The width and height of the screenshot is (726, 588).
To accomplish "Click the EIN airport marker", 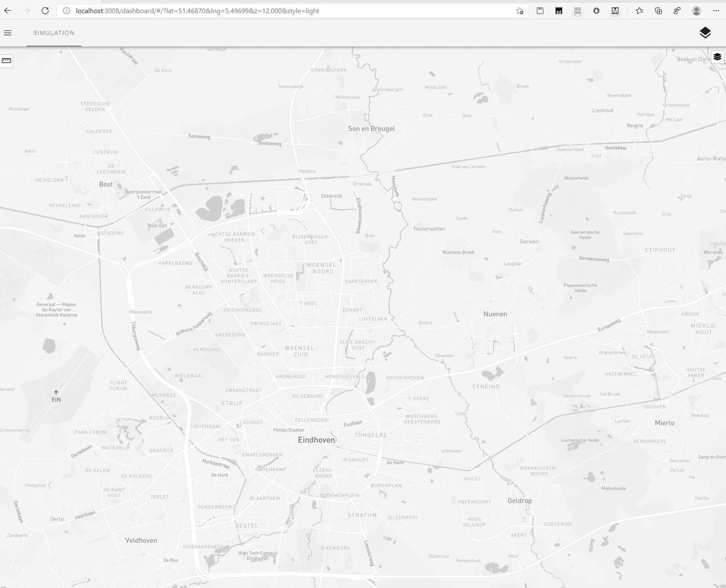I will point(56,396).
